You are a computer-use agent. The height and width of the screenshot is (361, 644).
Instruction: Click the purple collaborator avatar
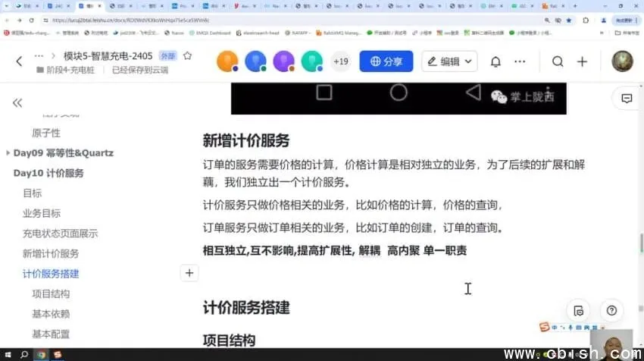coord(284,61)
